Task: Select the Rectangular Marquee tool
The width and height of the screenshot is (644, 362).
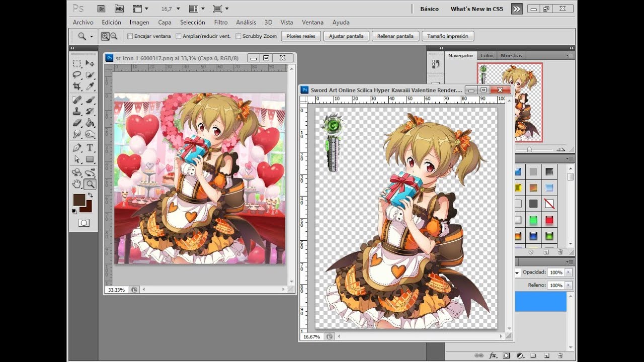Action: (77, 63)
